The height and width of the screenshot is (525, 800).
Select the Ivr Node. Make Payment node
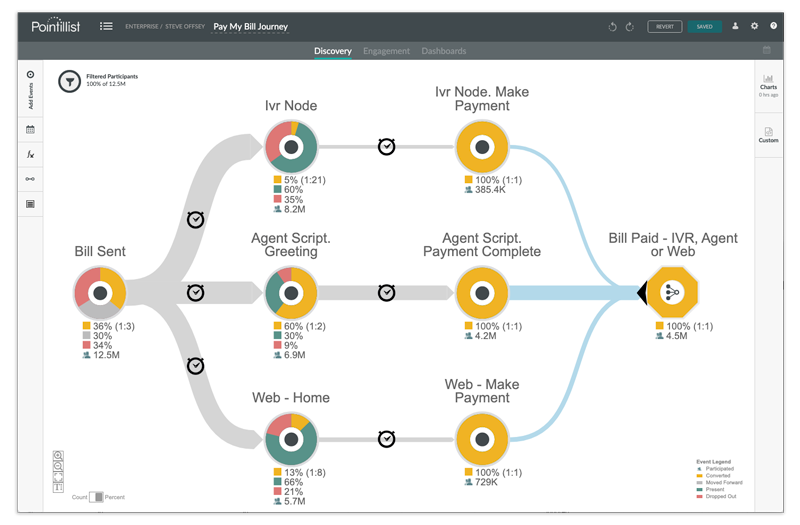coord(482,147)
